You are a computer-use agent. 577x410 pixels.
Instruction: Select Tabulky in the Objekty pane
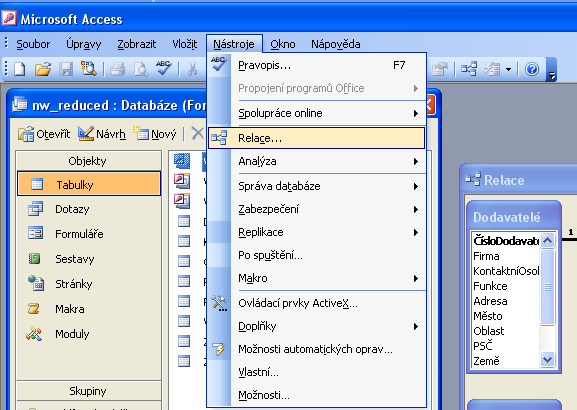pyautogui.click(x=89, y=184)
